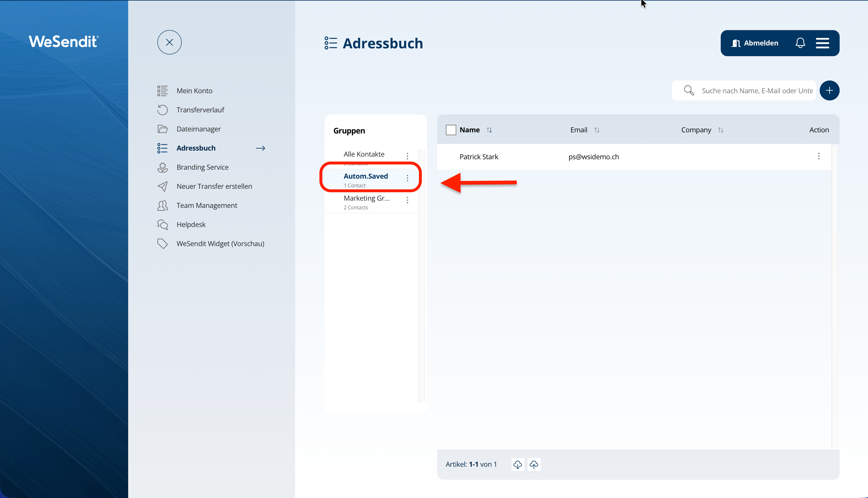Click the WeSendit logo

point(64,42)
